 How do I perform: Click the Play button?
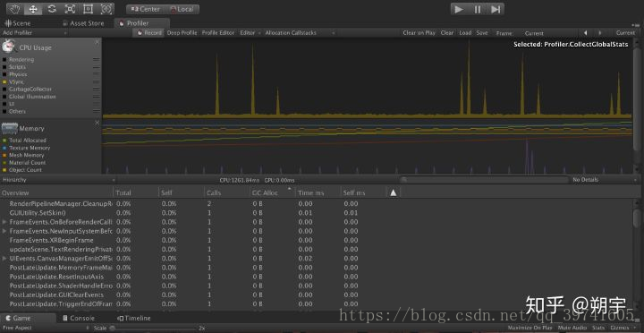pos(459,9)
